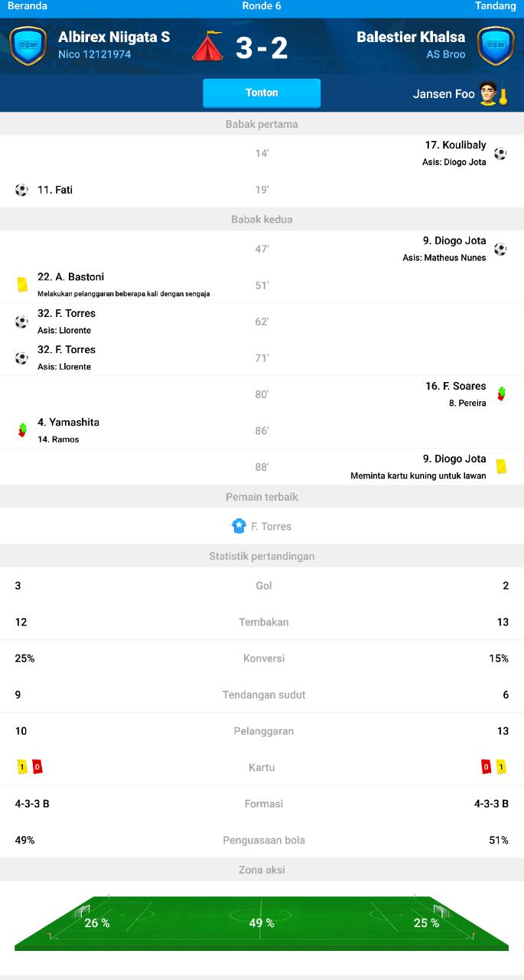Image resolution: width=524 pixels, height=980 pixels.
Task: Click the goal ball icon beside Koulibaly
Action: click(500, 154)
